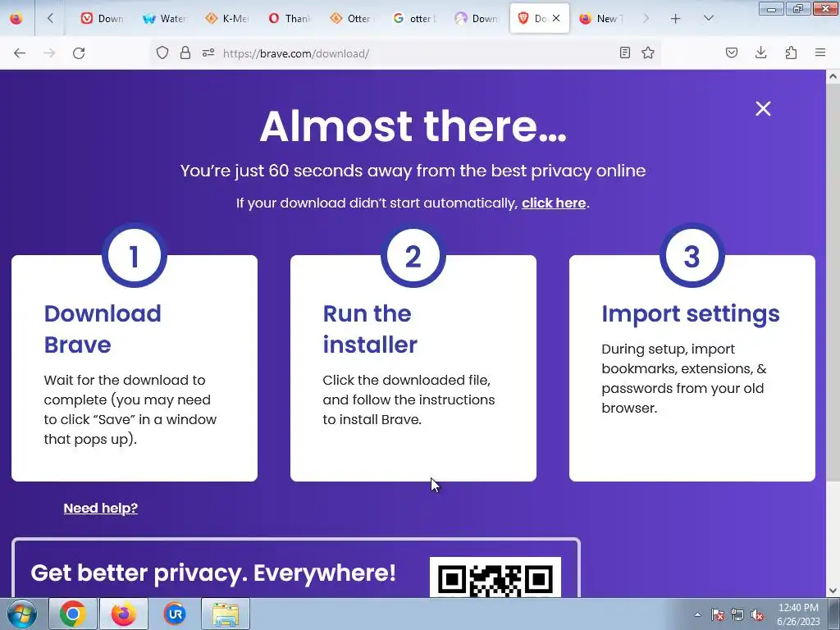Click 'Get better privacy. Everywhere!' text
This screenshot has height=630, width=840.
coord(213,573)
